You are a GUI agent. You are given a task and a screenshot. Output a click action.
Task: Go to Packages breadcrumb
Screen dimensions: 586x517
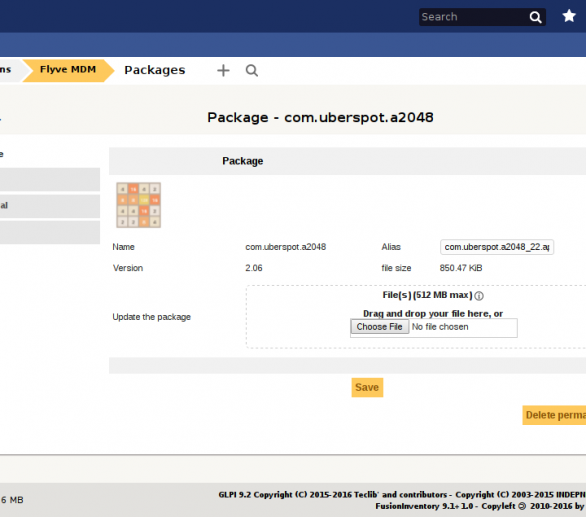pyautogui.click(x=155, y=70)
